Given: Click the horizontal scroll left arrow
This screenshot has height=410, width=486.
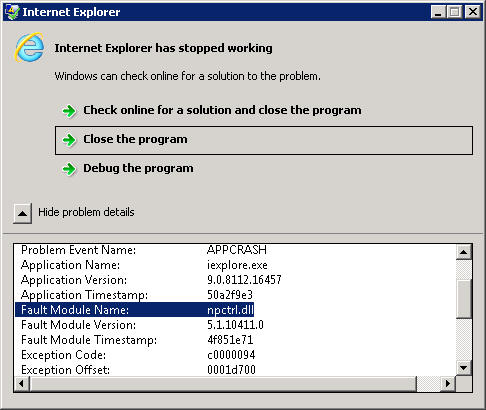Looking at the screenshot, I should (x=22, y=384).
